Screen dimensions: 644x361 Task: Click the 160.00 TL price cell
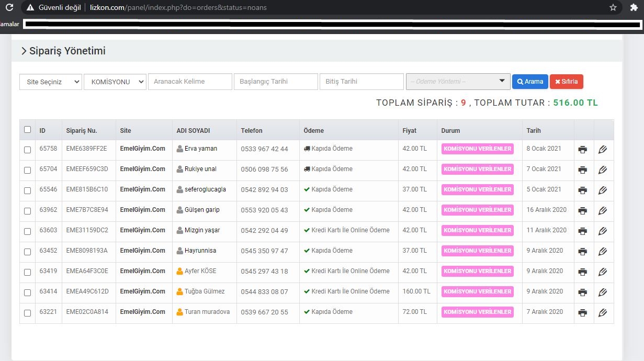[x=416, y=291]
